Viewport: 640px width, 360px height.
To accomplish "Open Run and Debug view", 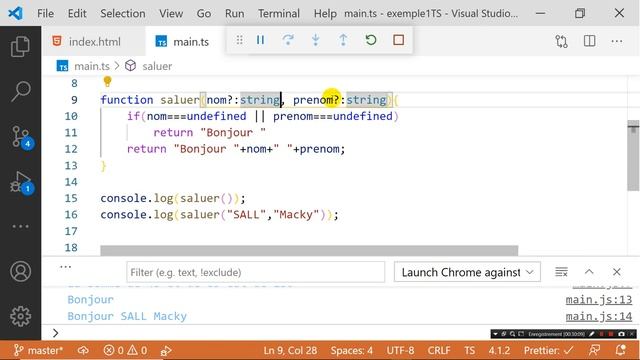I will click(x=20, y=182).
